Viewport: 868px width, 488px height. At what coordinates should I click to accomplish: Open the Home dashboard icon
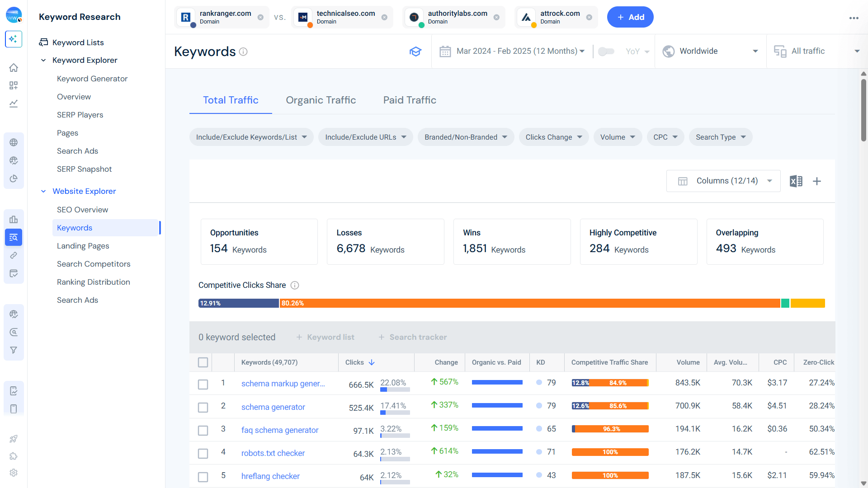(x=14, y=67)
